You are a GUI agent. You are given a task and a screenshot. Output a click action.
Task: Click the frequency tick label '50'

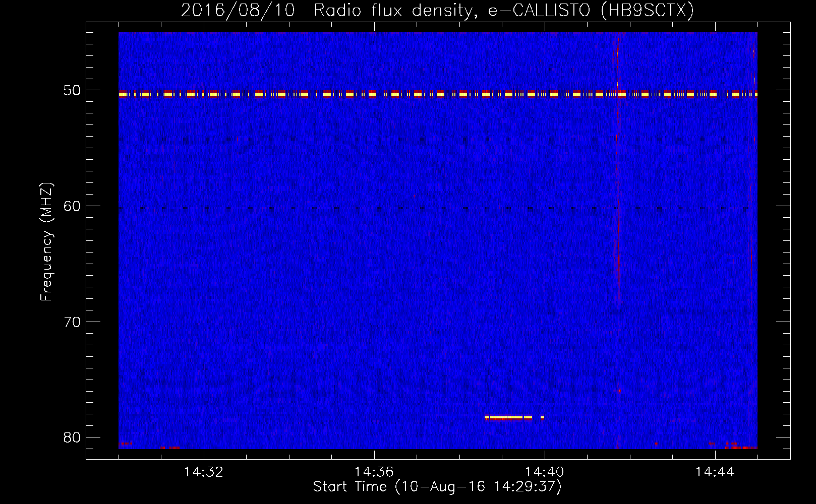(72, 90)
